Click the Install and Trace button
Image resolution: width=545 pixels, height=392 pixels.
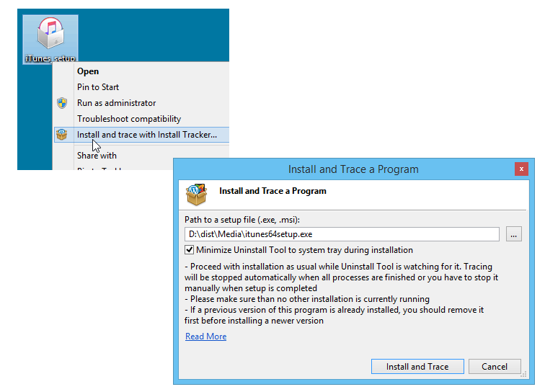417,367
